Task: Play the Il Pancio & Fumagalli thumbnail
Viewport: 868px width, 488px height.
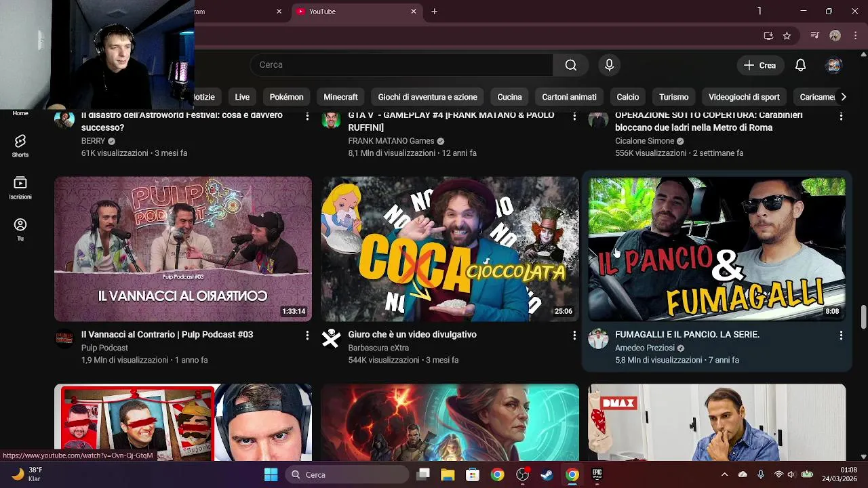Action: [x=717, y=249]
